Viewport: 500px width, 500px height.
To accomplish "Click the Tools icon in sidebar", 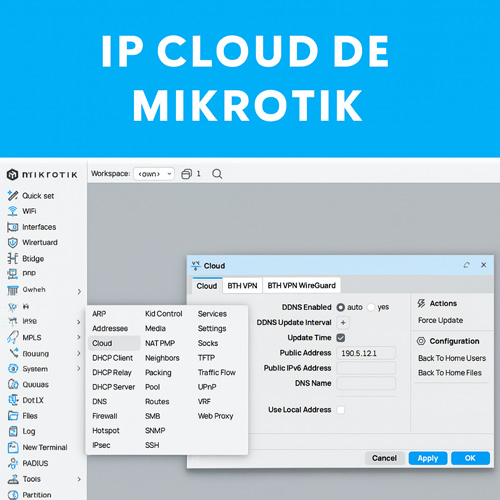I will (x=13, y=479).
